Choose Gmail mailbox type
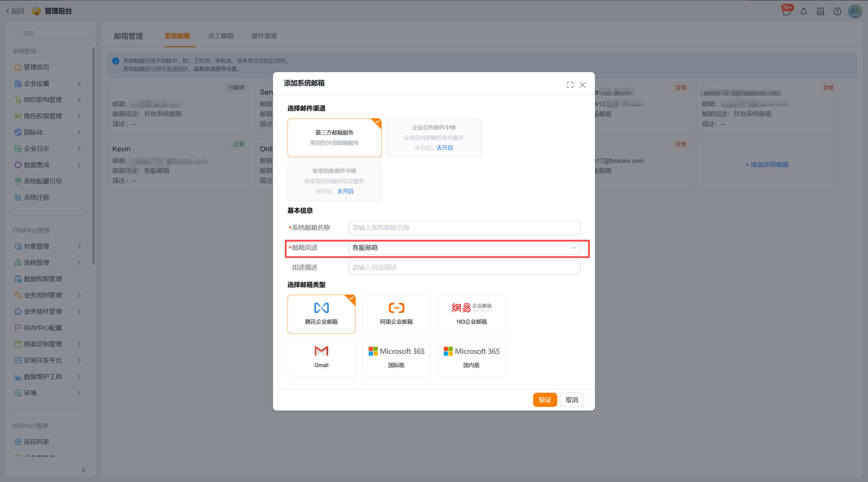Image resolution: width=868 pixels, height=482 pixels. coord(321,357)
